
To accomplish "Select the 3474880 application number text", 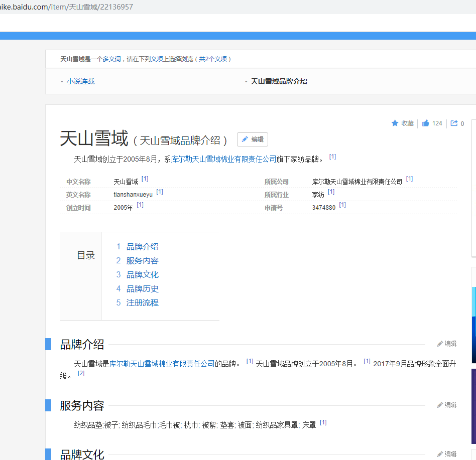I will point(323,208).
